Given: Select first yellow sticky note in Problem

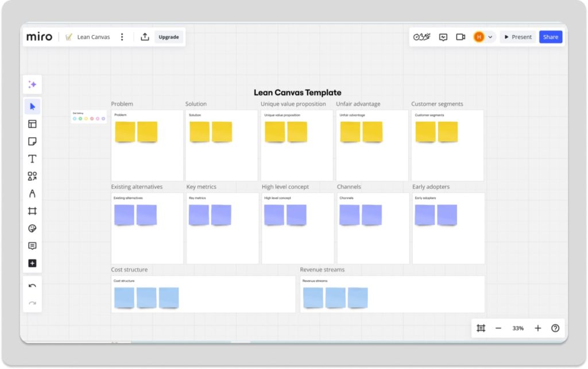Looking at the screenshot, I should [x=125, y=132].
